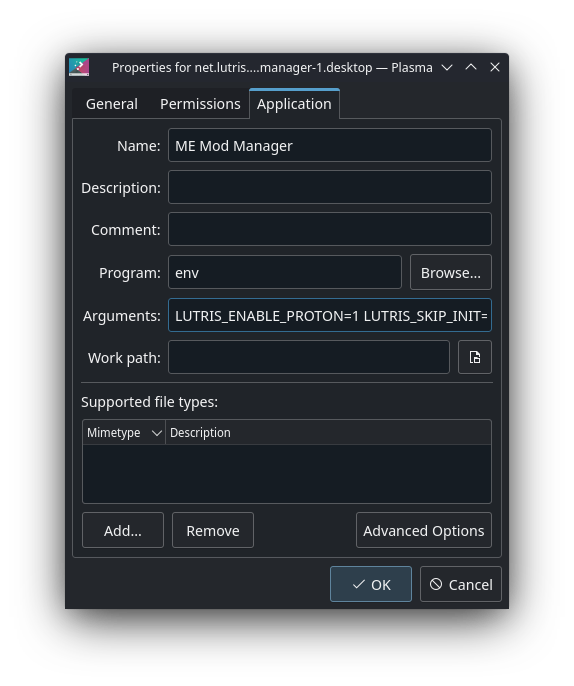Confirm changes with the OK button
This screenshot has width=574, height=686.
click(x=371, y=584)
